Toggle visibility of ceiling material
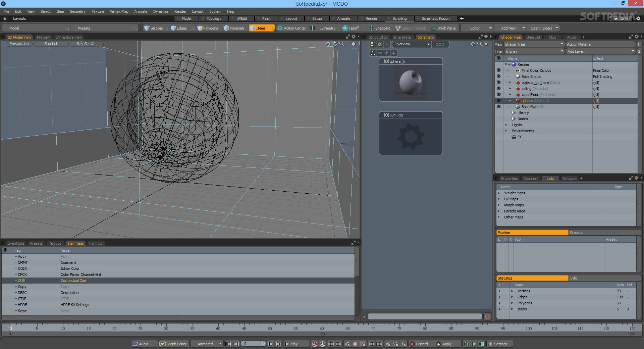Viewport: 644px width, 349px height. 498,89
